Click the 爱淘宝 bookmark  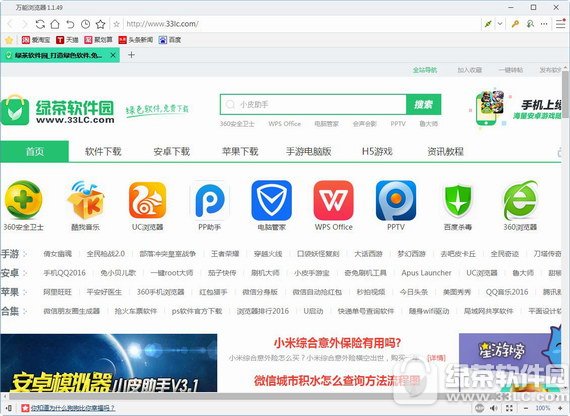tap(36, 40)
